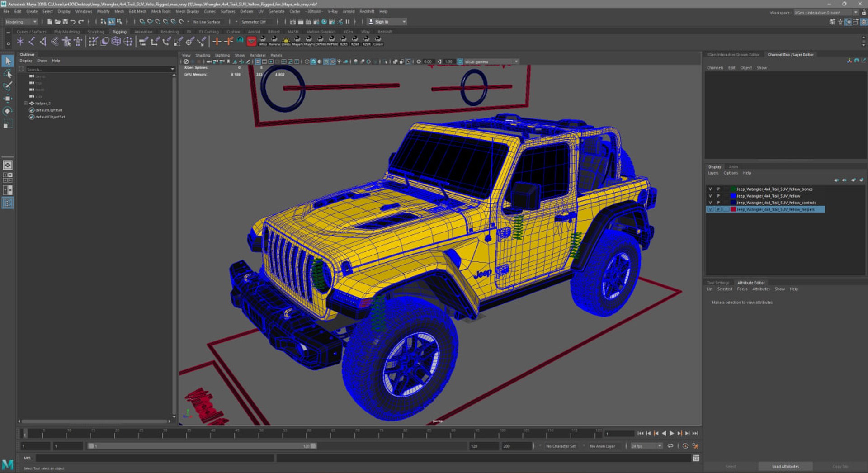Toggle visibility V of Jeep_Wrangler_4x4_Trail_SUV_Yellow layer
The width and height of the screenshot is (868, 473).
tap(710, 196)
